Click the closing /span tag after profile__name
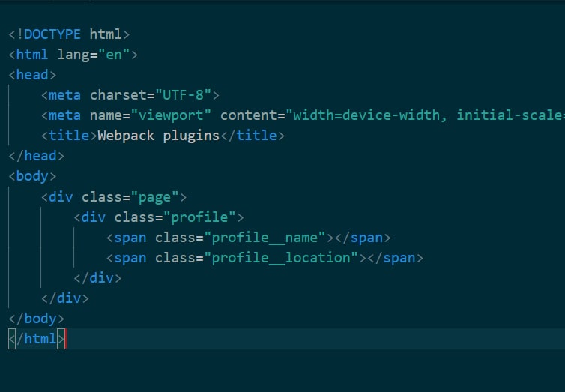The width and height of the screenshot is (565, 392). pyautogui.click(x=363, y=238)
